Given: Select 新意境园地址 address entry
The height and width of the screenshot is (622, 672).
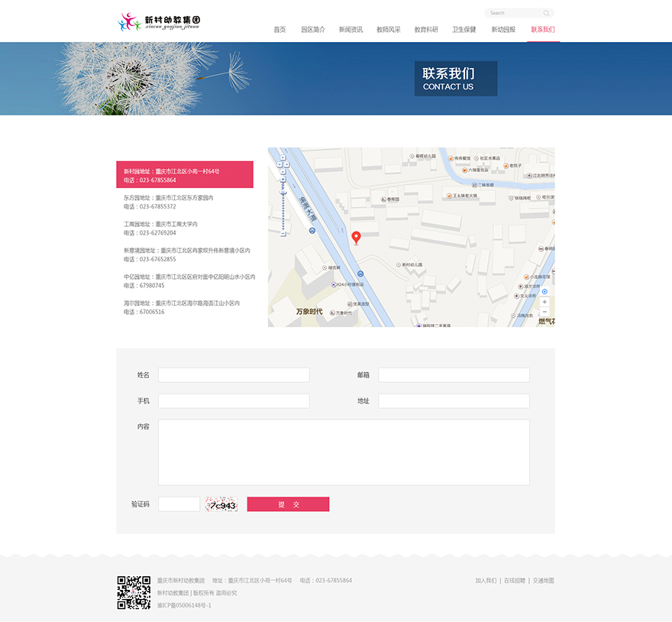Looking at the screenshot, I should 187,254.
